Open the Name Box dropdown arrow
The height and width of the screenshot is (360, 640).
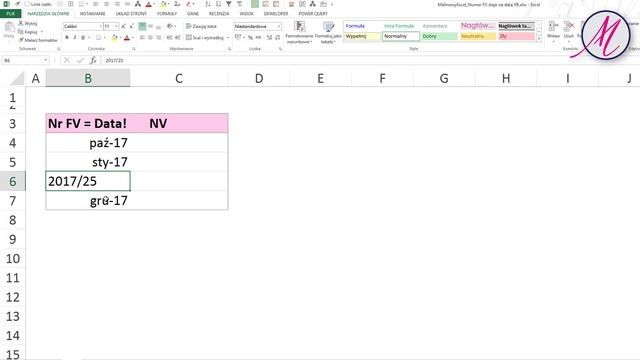click(x=45, y=60)
